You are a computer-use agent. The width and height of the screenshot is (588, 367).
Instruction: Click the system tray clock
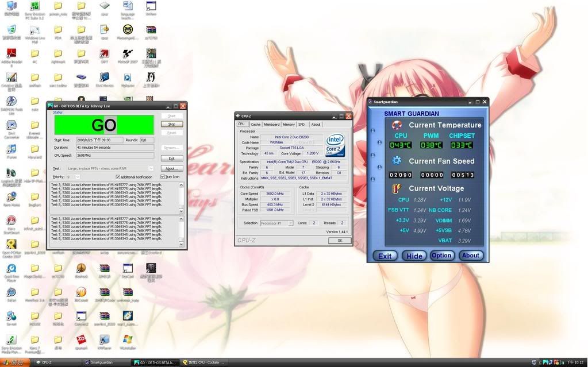click(x=574, y=362)
